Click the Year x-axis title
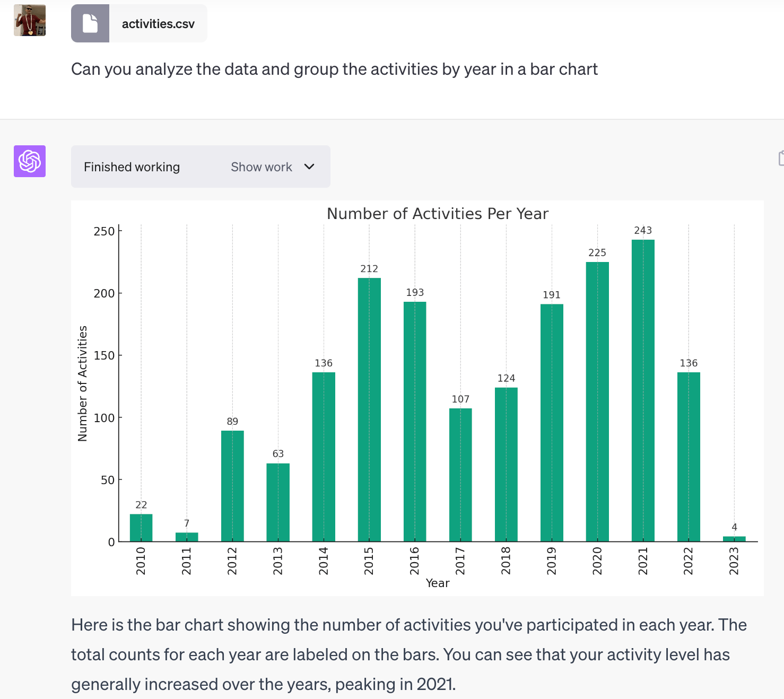784x699 pixels. [x=438, y=583]
